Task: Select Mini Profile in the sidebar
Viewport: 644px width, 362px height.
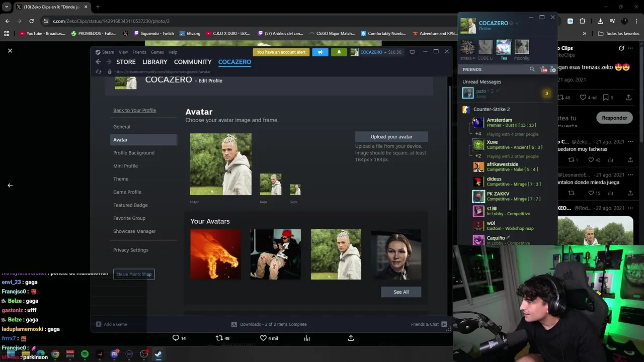Action: point(143,166)
